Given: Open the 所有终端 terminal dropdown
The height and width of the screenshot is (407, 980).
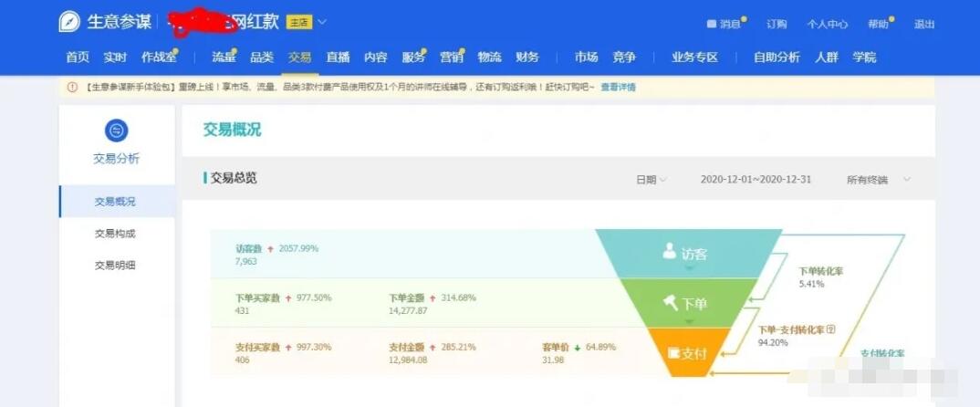Looking at the screenshot, I should (878, 180).
